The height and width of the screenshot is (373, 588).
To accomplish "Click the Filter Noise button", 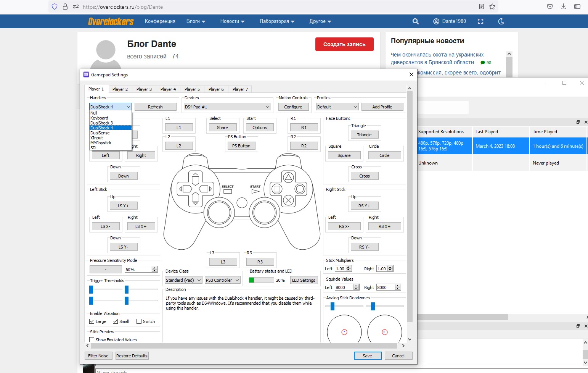I will (98, 356).
